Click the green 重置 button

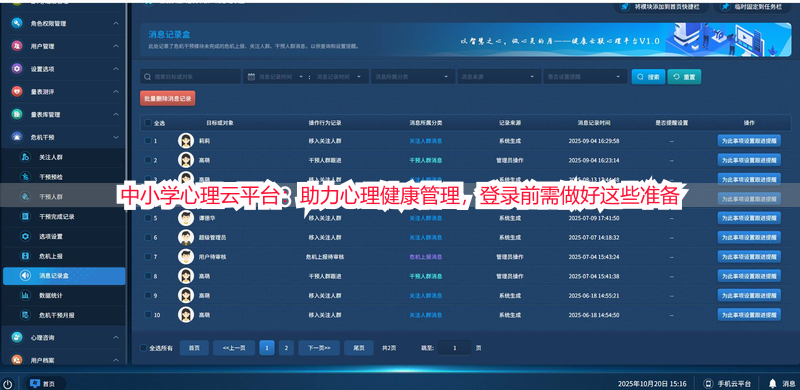[x=684, y=77]
